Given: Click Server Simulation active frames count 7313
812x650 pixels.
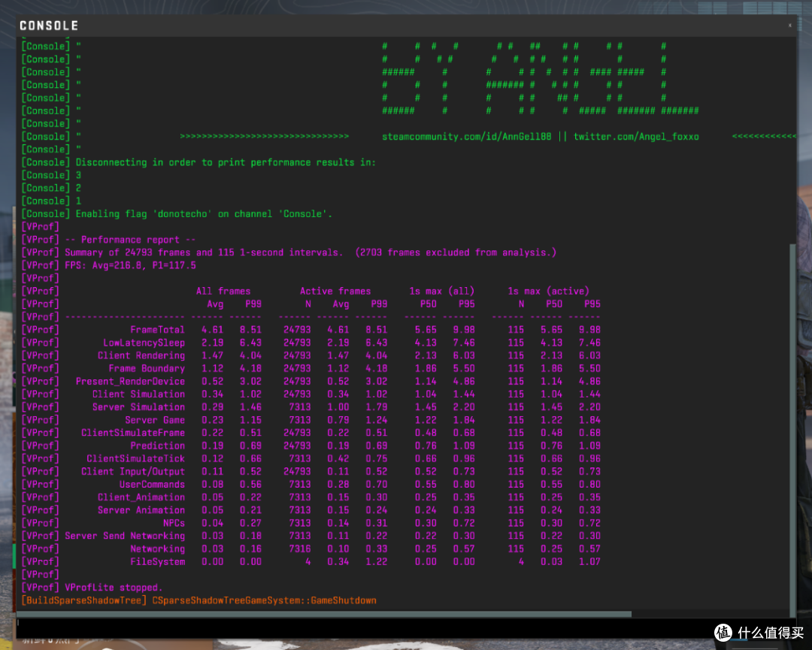Looking at the screenshot, I should pyautogui.click(x=300, y=407).
